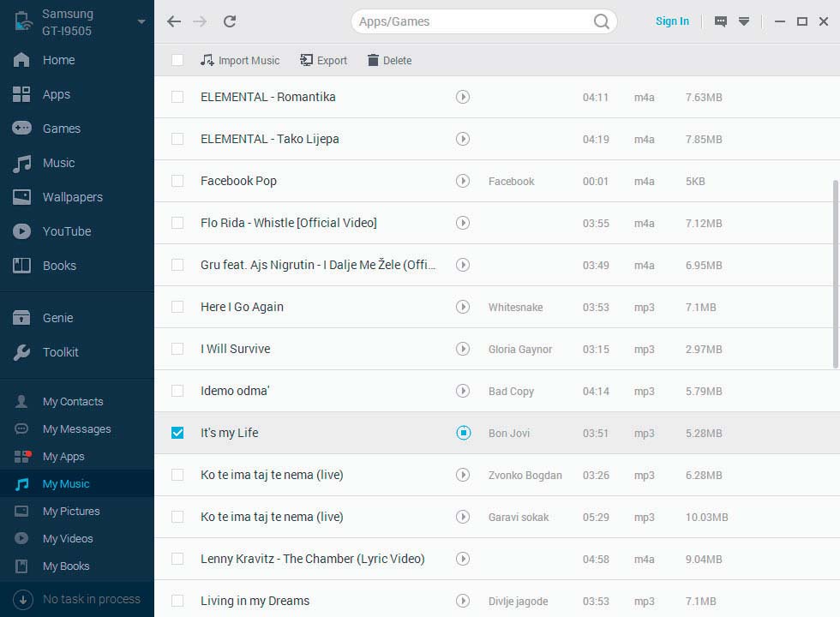Click the Divlje jagode artist name
840x617 pixels.
(x=518, y=602)
